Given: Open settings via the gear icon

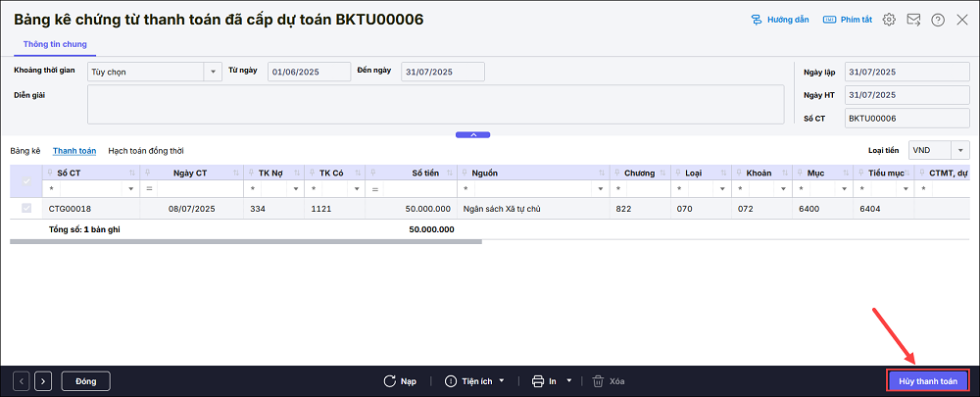Looking at the screenshot, I should click(x=889, y=20).
